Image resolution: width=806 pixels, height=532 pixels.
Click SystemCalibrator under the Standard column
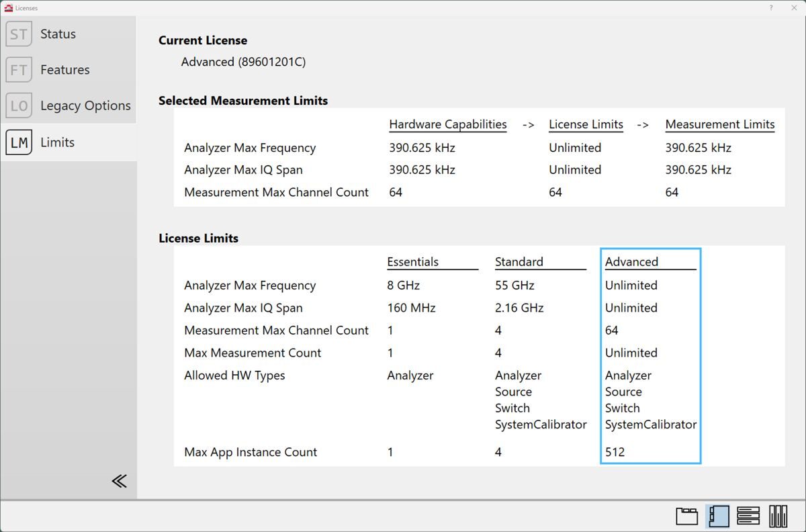[541, 425]
